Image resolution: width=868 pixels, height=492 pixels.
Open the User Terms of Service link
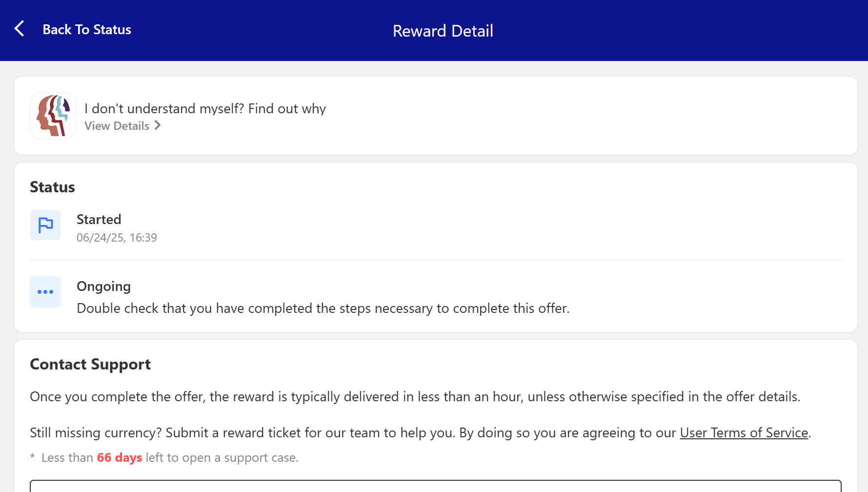744,433
